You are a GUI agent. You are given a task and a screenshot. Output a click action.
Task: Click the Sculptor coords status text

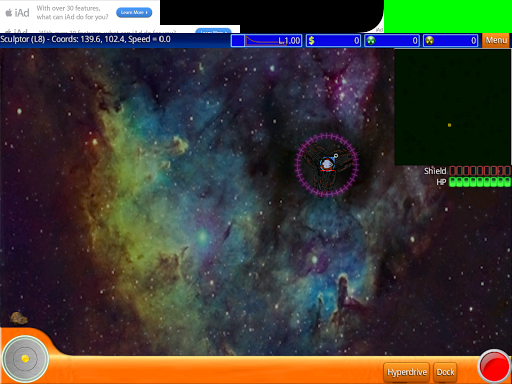[85, 39]
